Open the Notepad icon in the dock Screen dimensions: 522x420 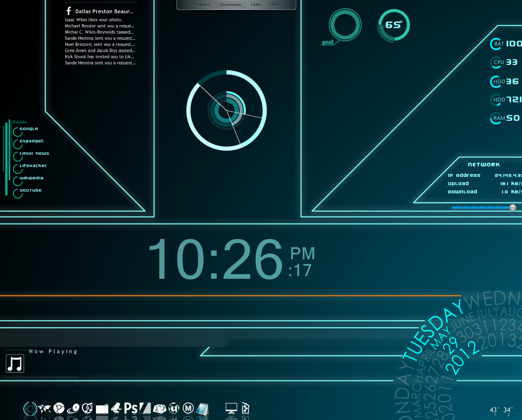[x=202, y=408]
